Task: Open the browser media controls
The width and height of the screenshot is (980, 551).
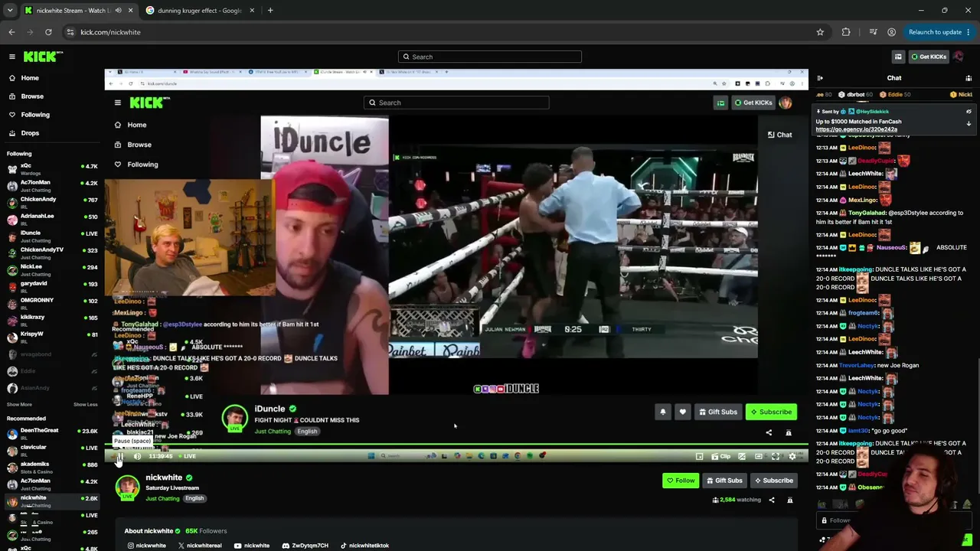Action: click(x=873, y=32)
